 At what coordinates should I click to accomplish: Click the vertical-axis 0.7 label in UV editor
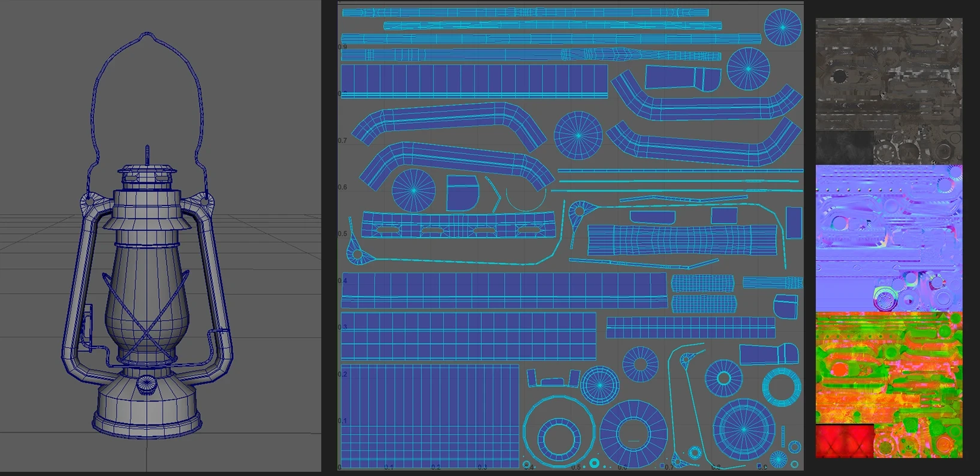(342, 140)
